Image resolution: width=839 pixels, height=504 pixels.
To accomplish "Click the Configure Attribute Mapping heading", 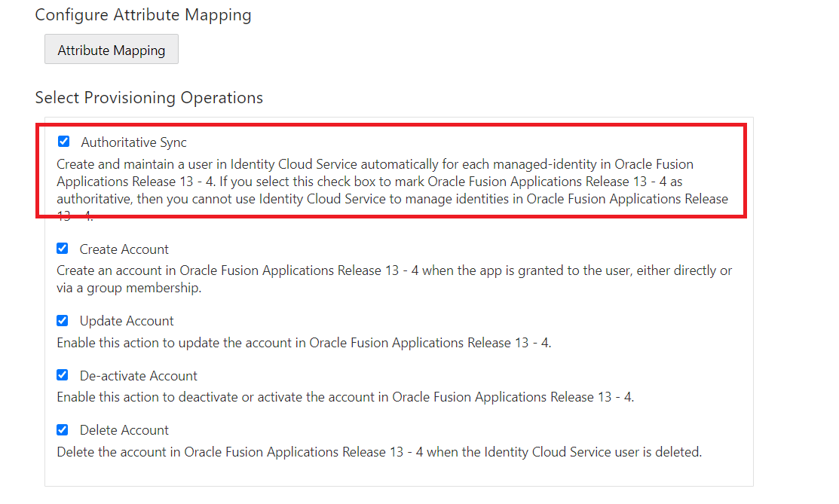I will tap(143, 15).
